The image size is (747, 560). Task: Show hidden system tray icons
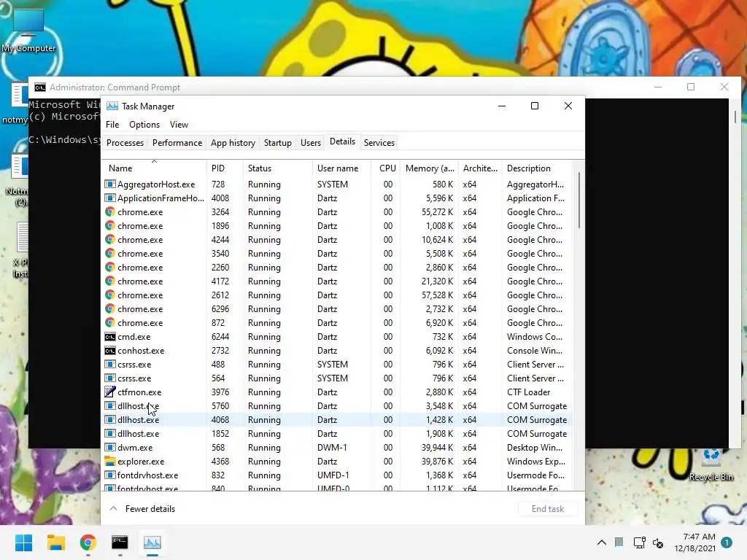(x=602, y=542)
